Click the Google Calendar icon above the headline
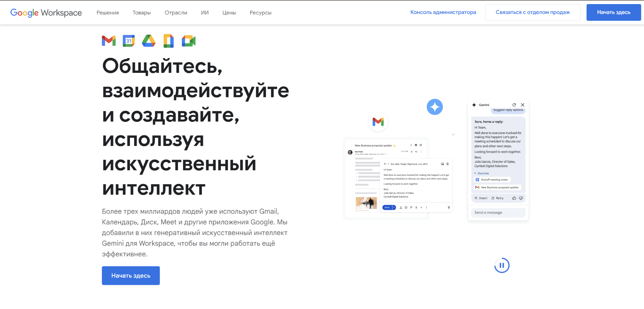The width and height of the screenshot is (644, 309). pos(129,41)
